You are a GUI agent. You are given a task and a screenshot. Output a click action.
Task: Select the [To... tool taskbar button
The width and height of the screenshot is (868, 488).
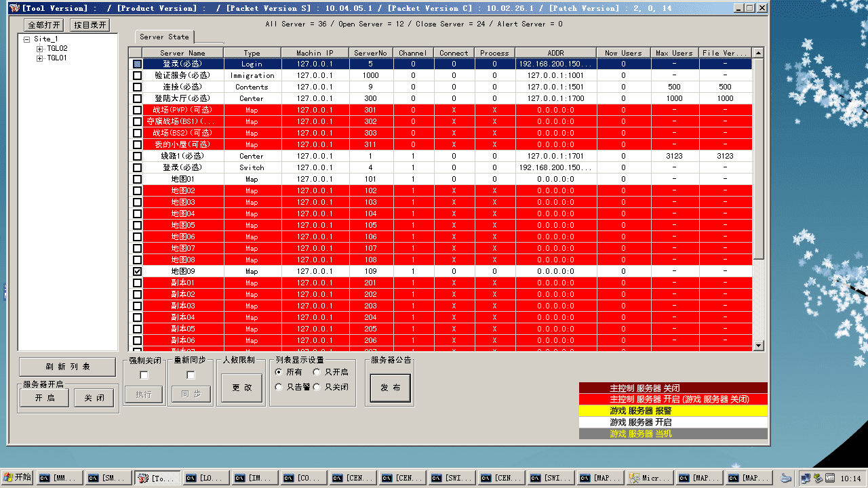click(157, 479)
